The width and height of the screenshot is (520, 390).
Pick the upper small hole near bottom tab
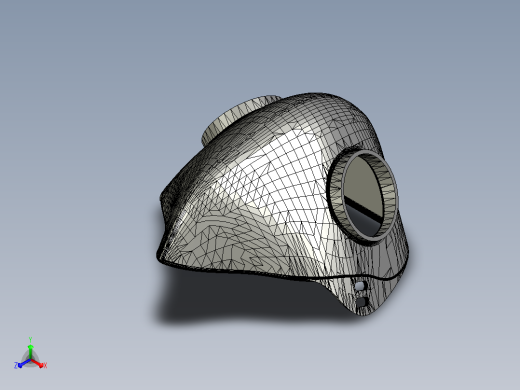tap(360, 286)
